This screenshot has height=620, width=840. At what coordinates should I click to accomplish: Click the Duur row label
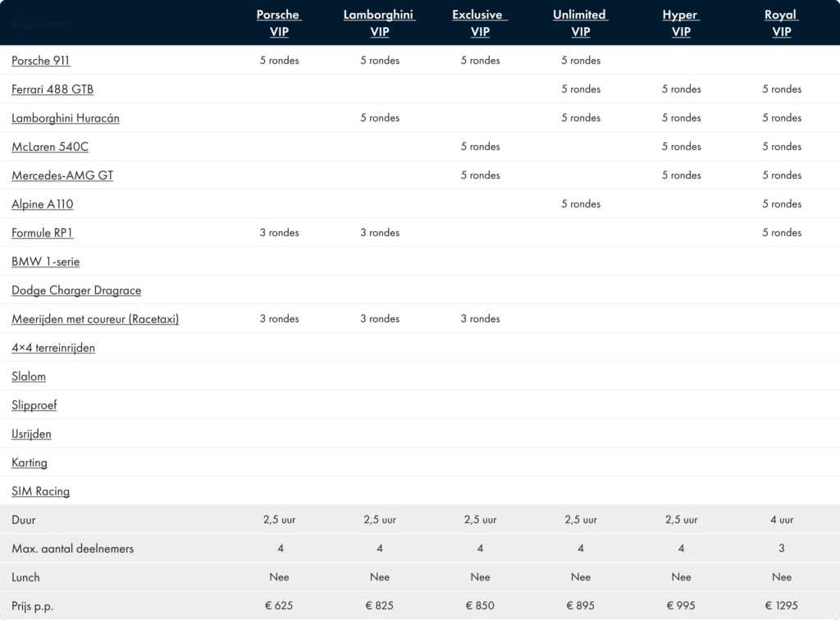click(x=24, y=520)
